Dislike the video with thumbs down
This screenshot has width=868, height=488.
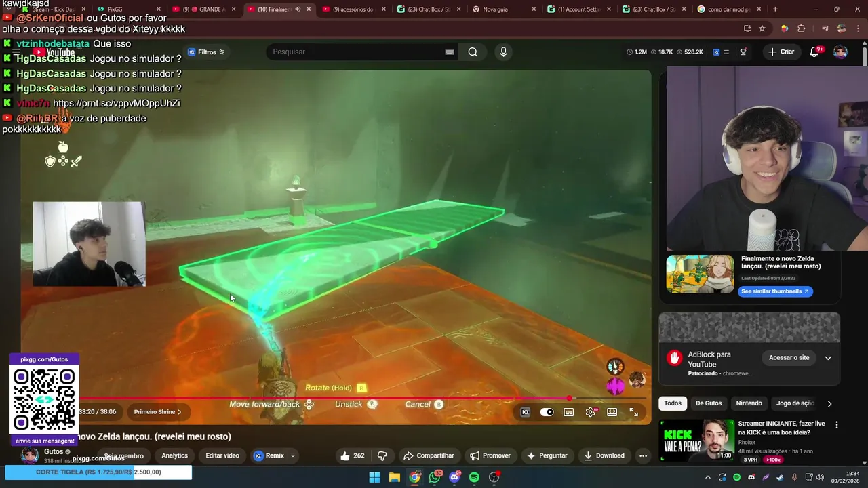(382, 455)
